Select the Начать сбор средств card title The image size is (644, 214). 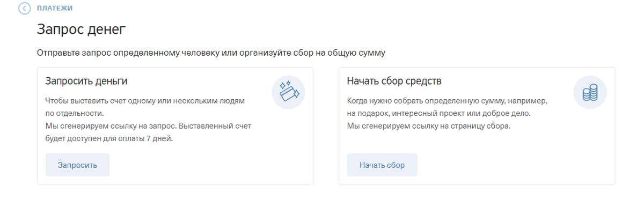click(394, 81)
